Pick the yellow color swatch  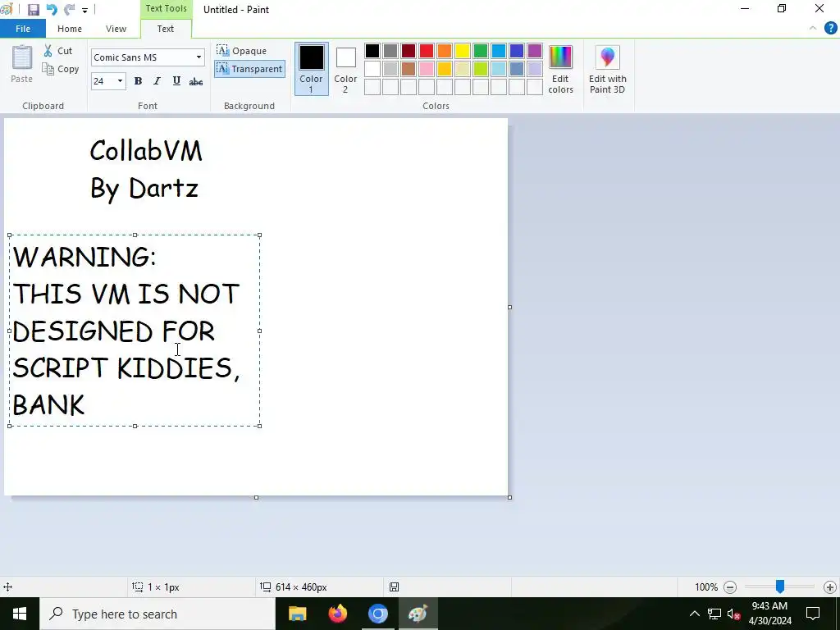pos(463,51)
